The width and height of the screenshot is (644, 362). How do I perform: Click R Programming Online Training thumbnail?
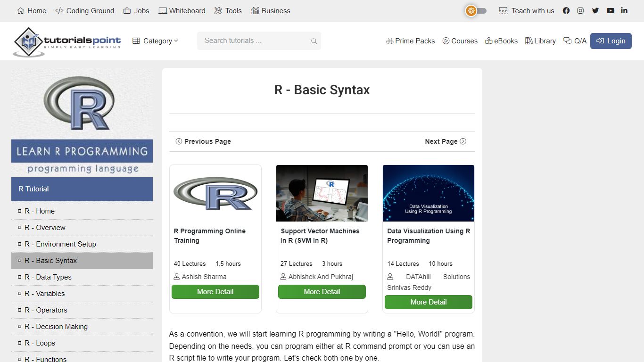[215, 193]
